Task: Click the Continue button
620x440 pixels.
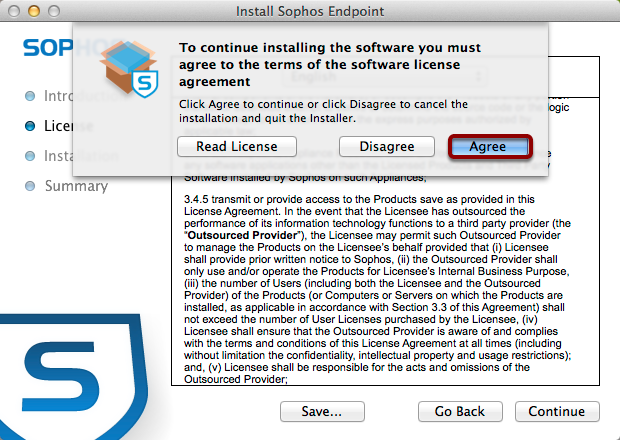Action: pyautogui.click(x=557, y=412)
